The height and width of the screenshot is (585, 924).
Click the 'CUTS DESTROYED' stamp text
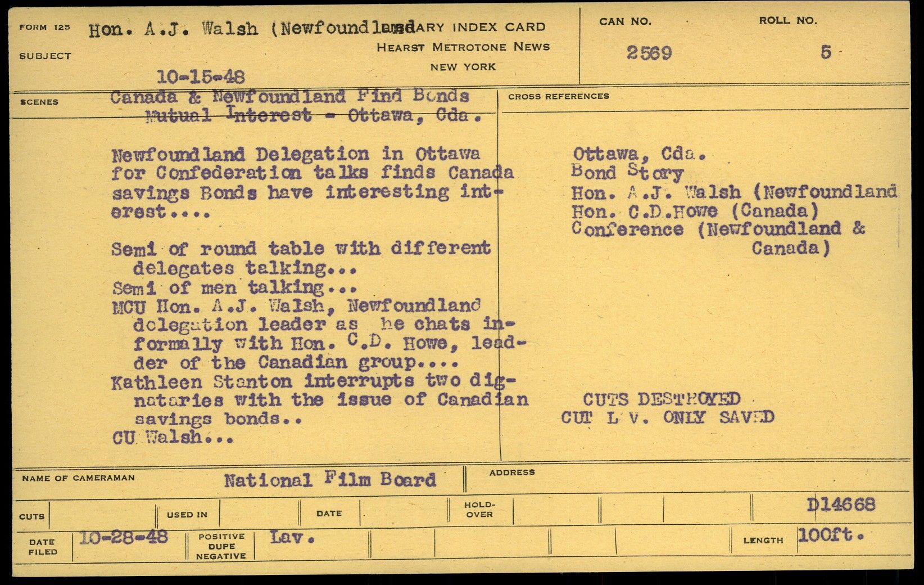tap(661, 399)
